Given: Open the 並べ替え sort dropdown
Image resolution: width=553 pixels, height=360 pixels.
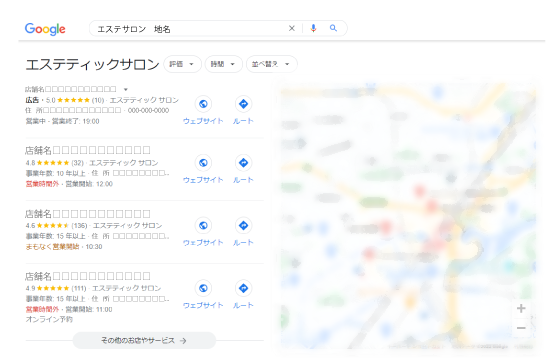Looking at the screenshot, I should [272, 64].
